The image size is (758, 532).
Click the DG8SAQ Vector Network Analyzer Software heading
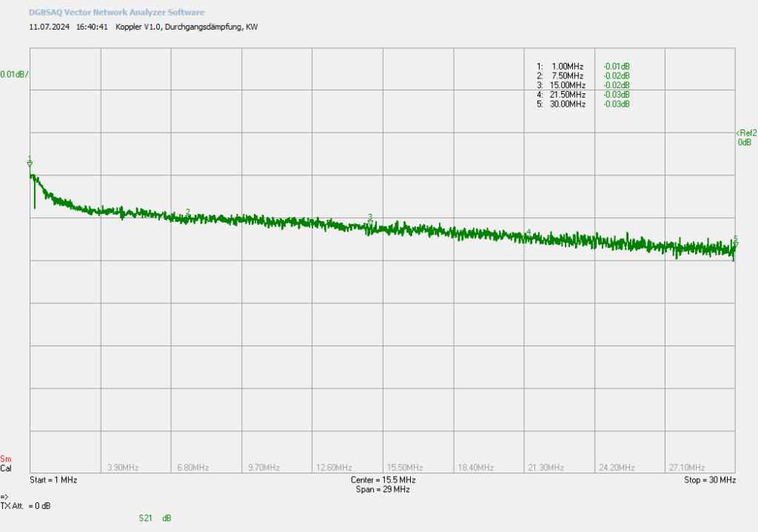point(116,12)
